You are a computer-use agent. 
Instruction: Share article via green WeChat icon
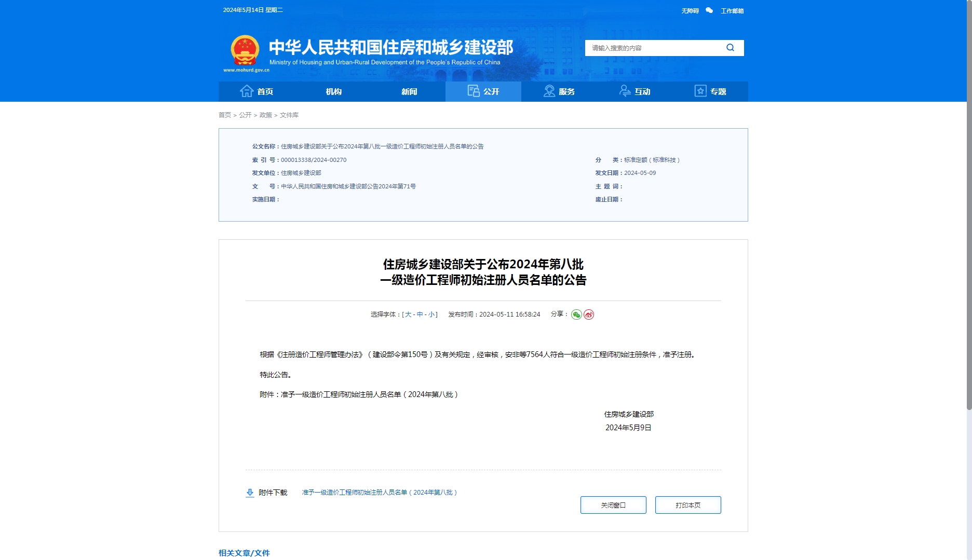pyautogui.click(x=576, y=315)
